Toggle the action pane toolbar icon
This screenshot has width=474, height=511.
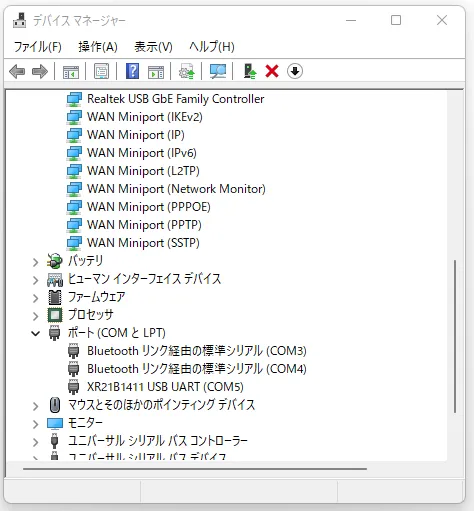pos(156,71)
